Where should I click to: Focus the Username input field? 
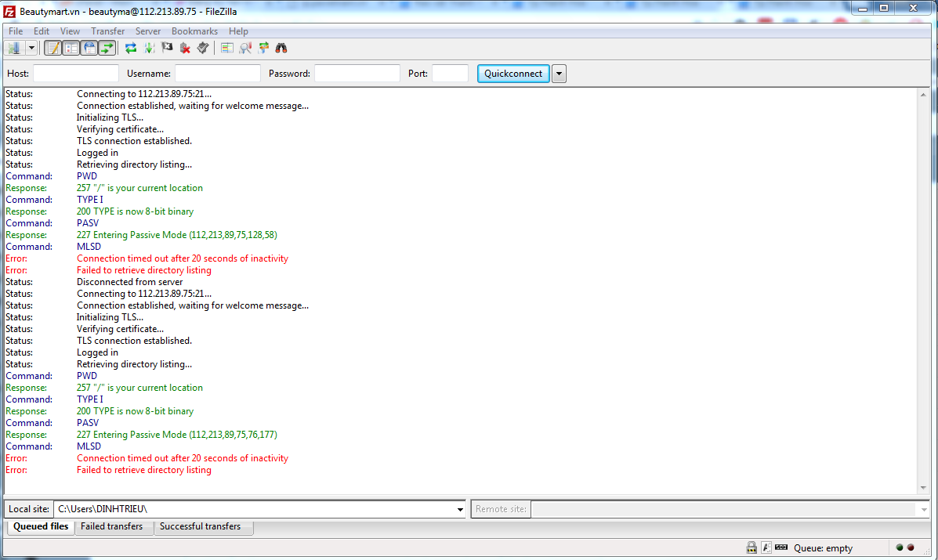pos(218,74)
